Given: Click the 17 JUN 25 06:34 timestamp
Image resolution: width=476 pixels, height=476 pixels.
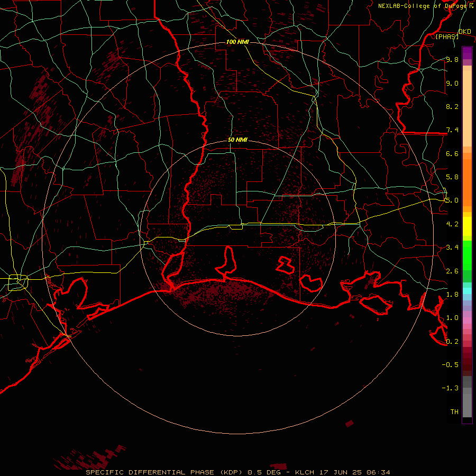Looking at the screenshot, I should click(x=354, y=472).
